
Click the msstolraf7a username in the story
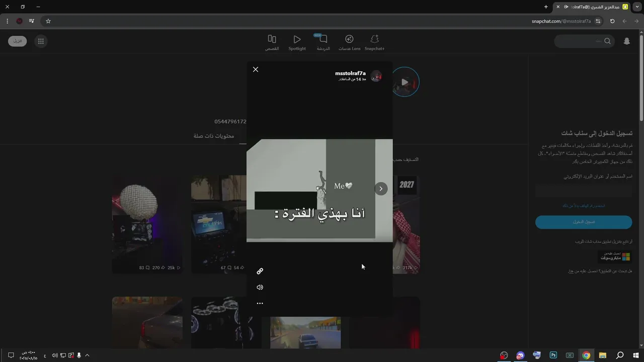click(350, 73)
